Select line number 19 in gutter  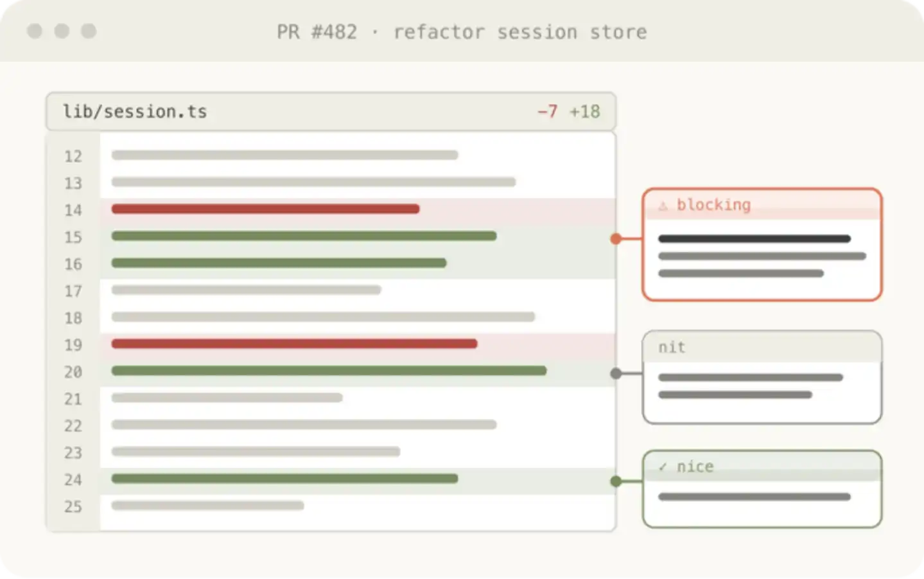coord(73,345)
